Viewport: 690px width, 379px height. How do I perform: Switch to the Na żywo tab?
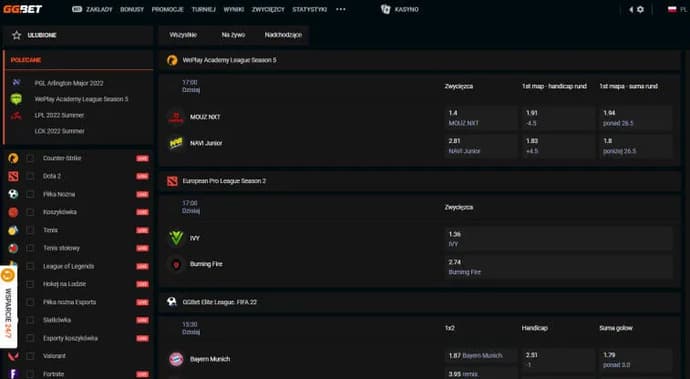[233, 35]
